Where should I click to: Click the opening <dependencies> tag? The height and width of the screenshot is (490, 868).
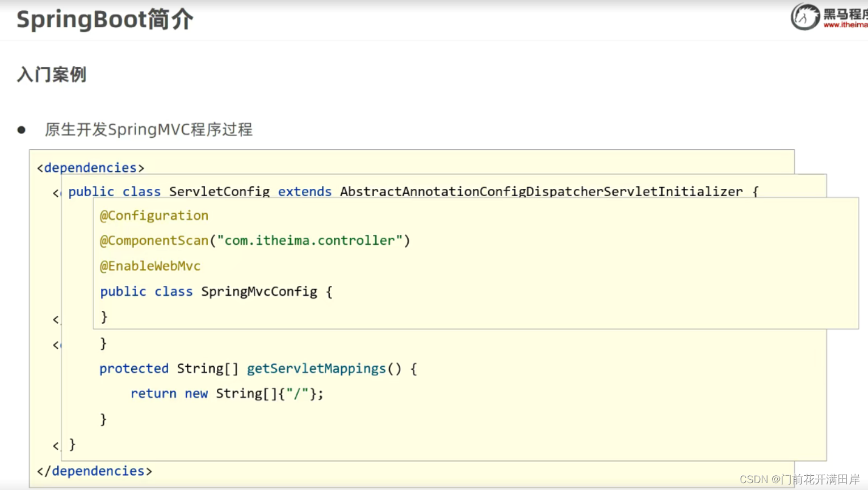(x=91, y=168)
